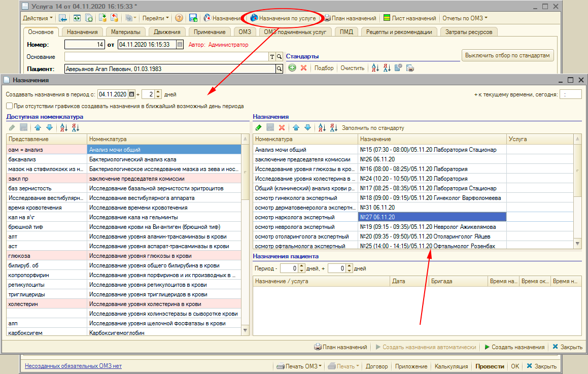Click Выключить отбор по стандартам button
The width and height of the screenshot is (588, 374).
[507, 55]
